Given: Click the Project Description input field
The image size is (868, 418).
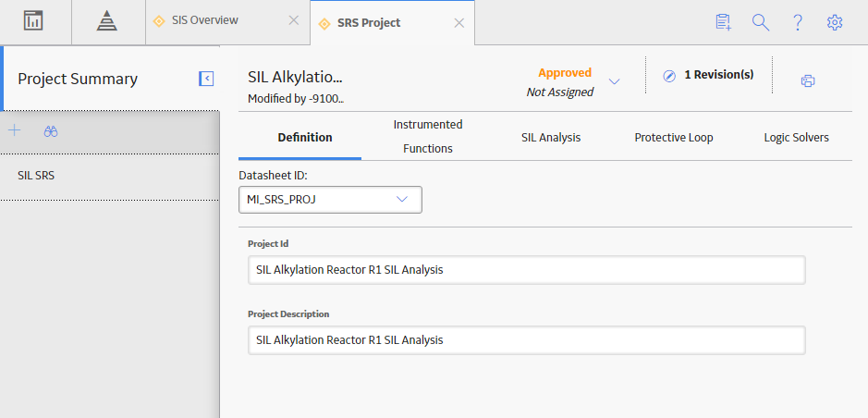Looking at the screenshot, I should (527, 340).
